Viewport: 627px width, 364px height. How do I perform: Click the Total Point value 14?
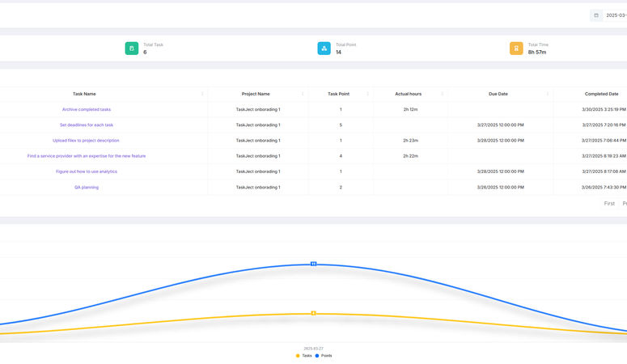339,53
